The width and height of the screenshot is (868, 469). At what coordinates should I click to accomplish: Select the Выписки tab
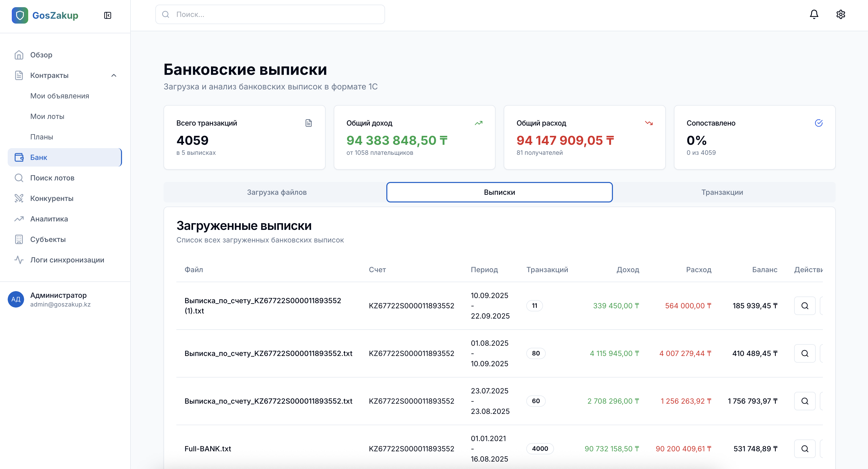click(x=499, y=192)
